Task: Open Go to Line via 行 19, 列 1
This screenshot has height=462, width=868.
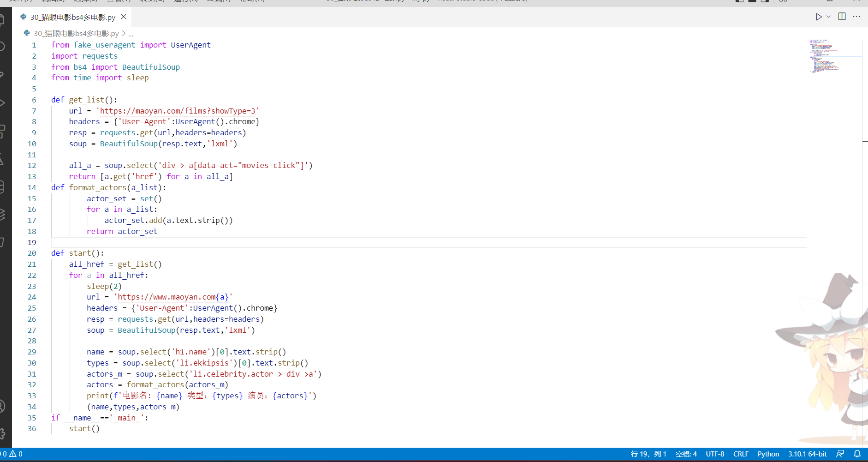Action: [648, 454]
